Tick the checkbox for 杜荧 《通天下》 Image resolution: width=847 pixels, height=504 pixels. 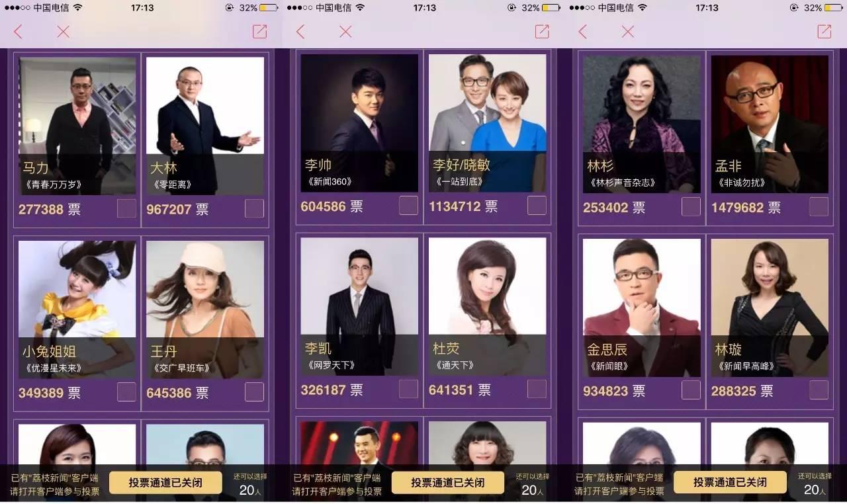point(537,388)
